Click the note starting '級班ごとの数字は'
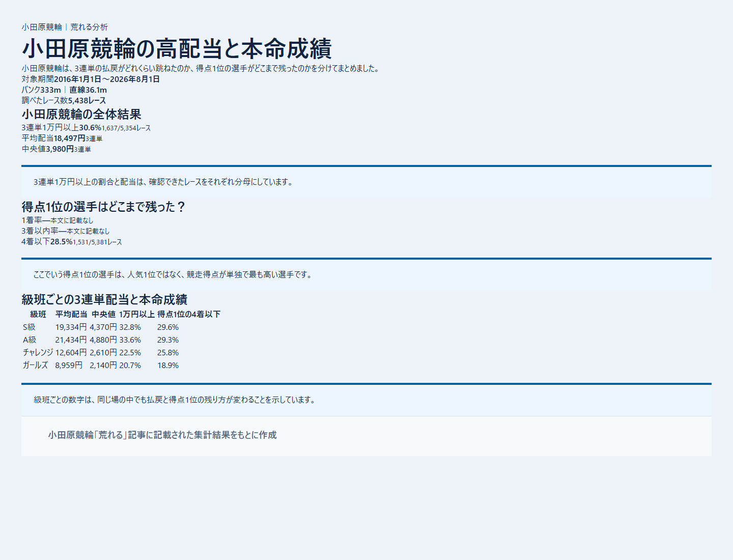The image size is (733, 560). pos(176,400)
